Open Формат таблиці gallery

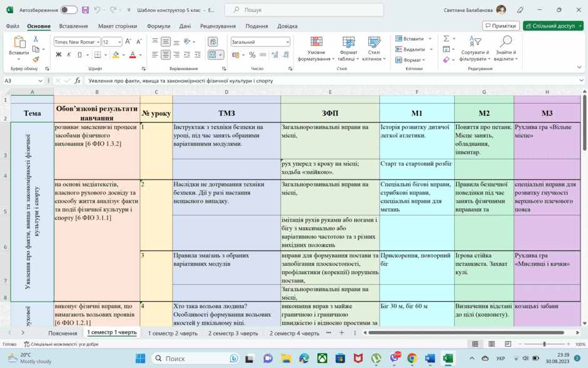(x=348, y=49)
